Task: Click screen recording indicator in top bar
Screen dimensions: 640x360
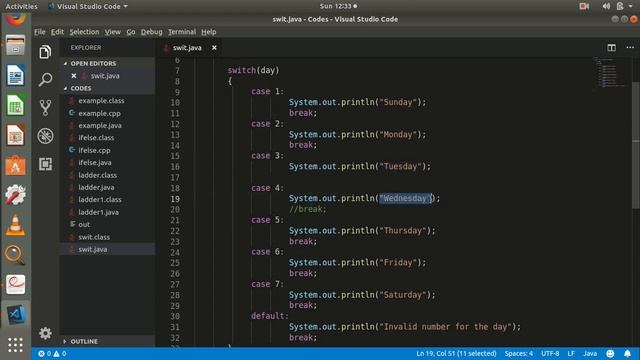Action: (x=584, y=6)
